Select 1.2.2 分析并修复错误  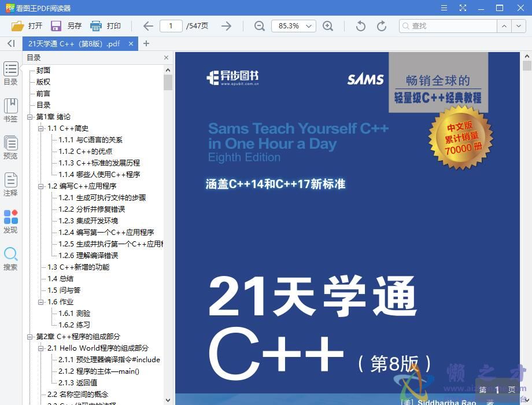point(92,209)
